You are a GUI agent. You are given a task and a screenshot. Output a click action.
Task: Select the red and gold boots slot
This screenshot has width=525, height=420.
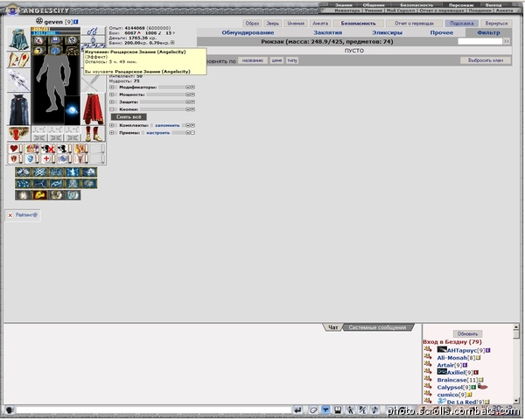[x=94, y=134]
